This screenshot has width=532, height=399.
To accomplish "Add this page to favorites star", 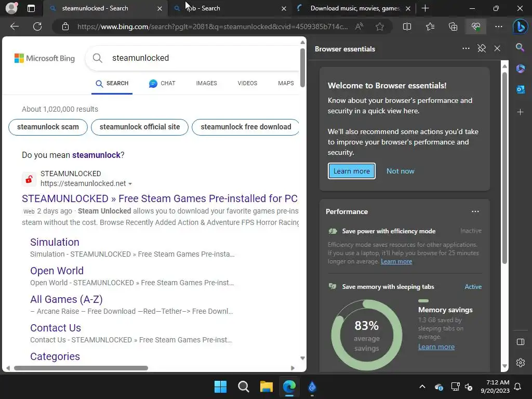I will tap(380, 26).
